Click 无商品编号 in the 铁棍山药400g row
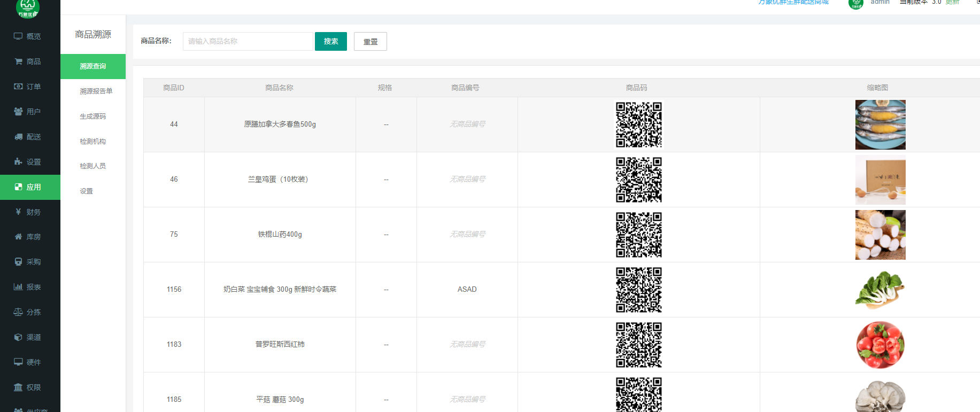Screen dimensions: 980x412 click(x=467, y=234)
